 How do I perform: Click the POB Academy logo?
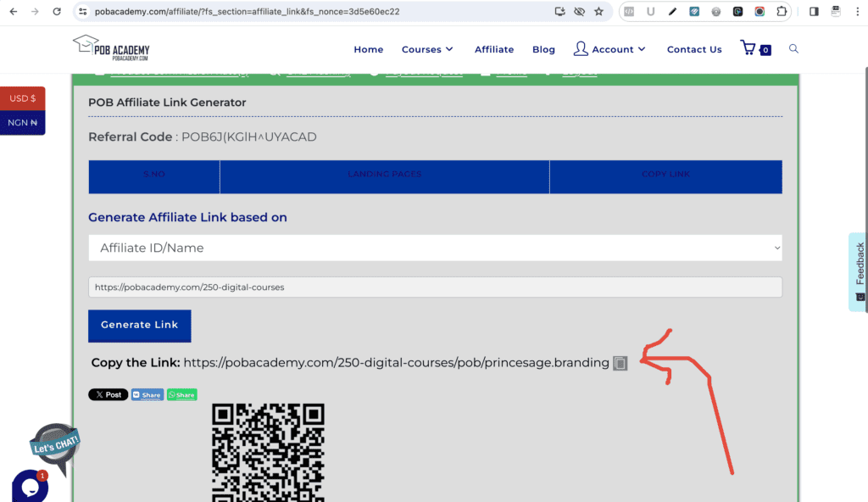pos(111,48)
